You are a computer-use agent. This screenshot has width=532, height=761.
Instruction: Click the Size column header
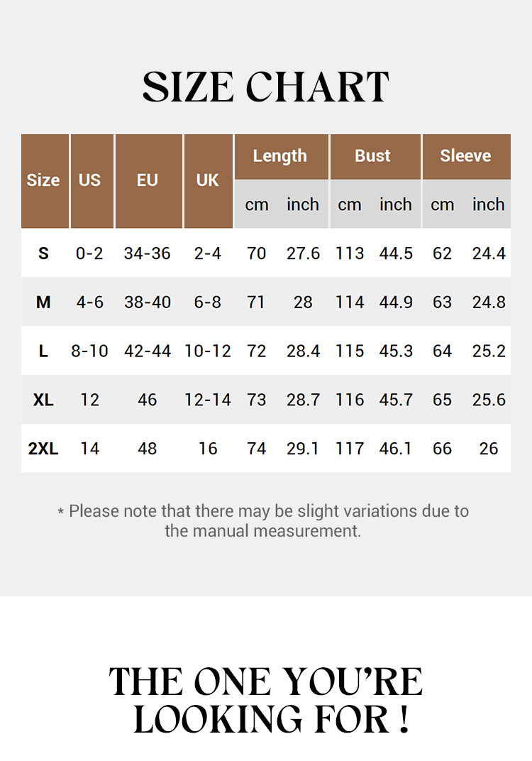[43, 180]
